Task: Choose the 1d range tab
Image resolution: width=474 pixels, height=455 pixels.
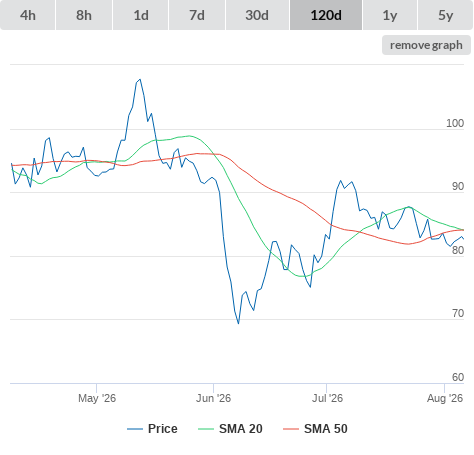Action: 141,15
